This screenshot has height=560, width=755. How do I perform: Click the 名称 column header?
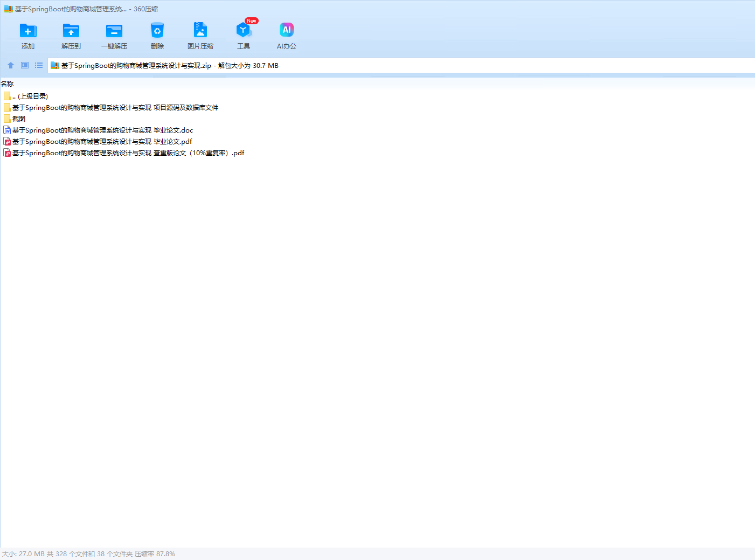(7, 84)
